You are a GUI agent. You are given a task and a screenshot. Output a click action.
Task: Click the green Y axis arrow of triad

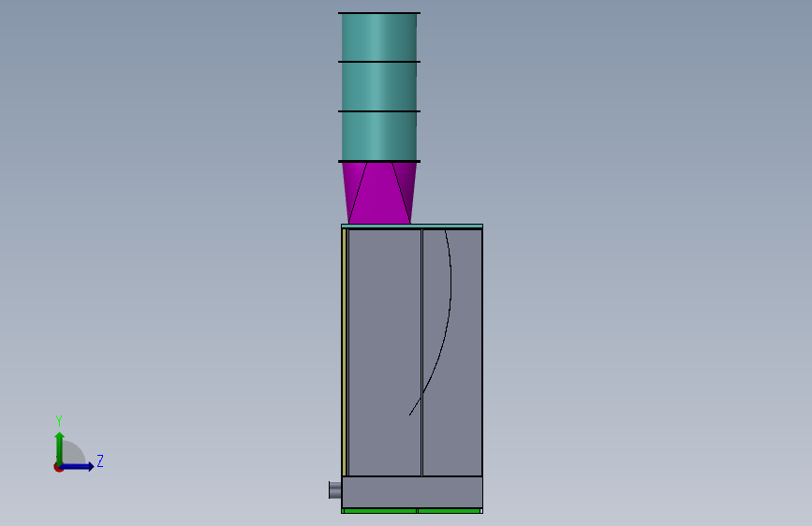60,447
